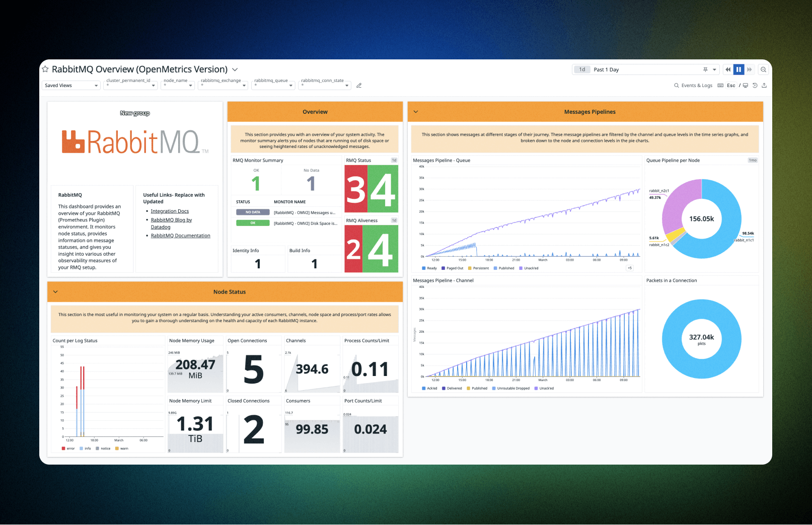This screenshot has height=525, width=812.
Task: Toggle Persistent series in Queue legend
Action: pos(478,268)
